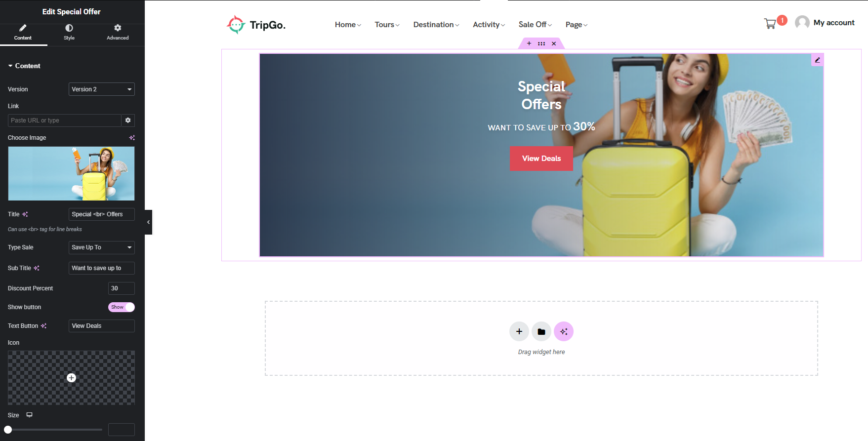
Task: Click the responsive device icon beside Size
Action: coord(30,415)
